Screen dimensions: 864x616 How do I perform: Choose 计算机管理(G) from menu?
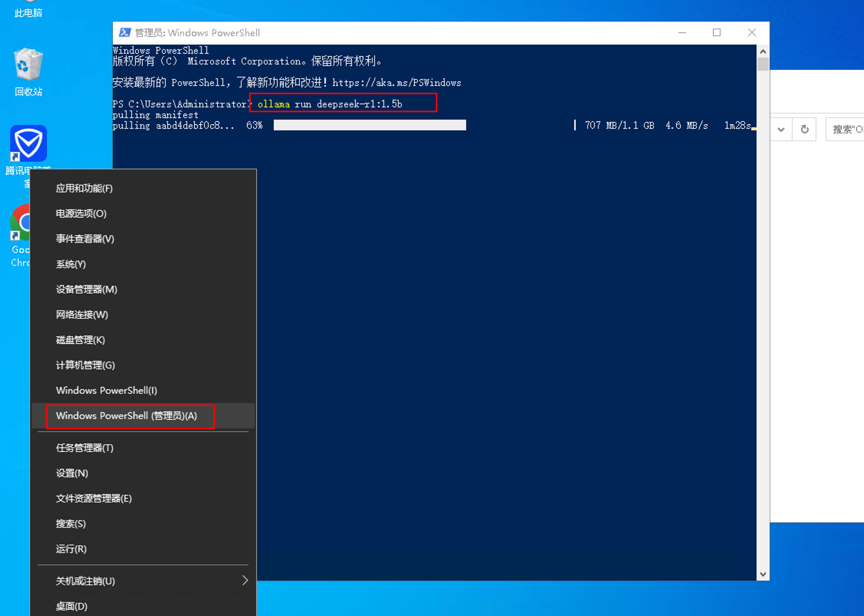tap(143, 365)
